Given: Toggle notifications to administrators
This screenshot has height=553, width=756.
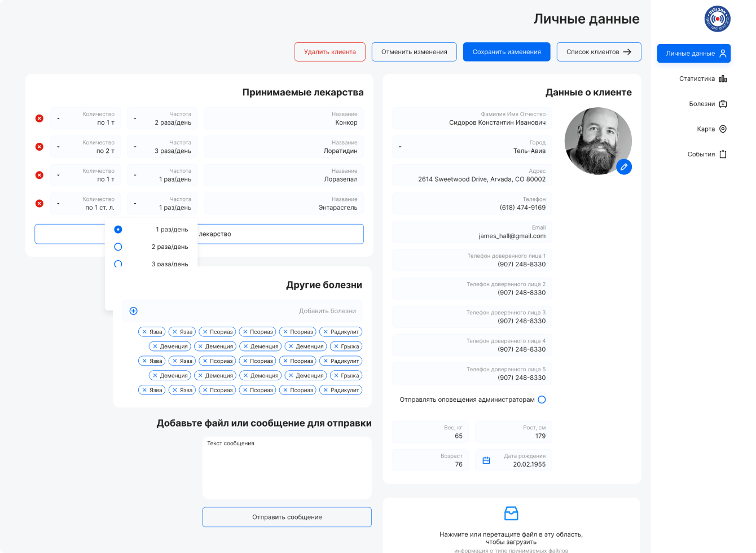Looking at the screenshot, I should pos(542,400).
